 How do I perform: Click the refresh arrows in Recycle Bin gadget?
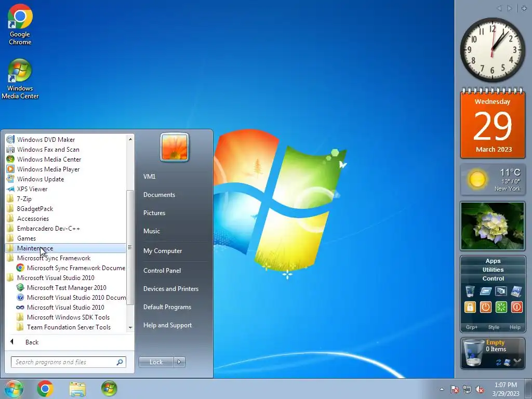coord(498,363)
